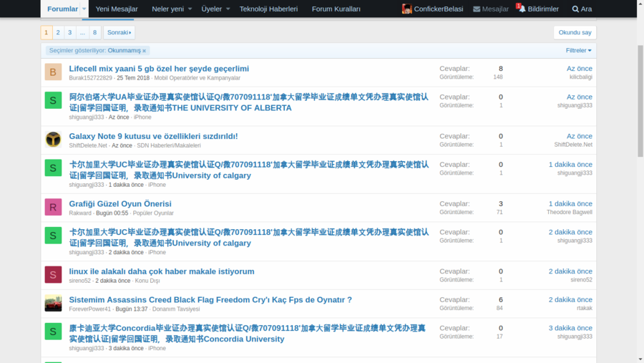Expand the Üyeler dropdown arrow
The image size is (644, 363).
pos(228,9)
